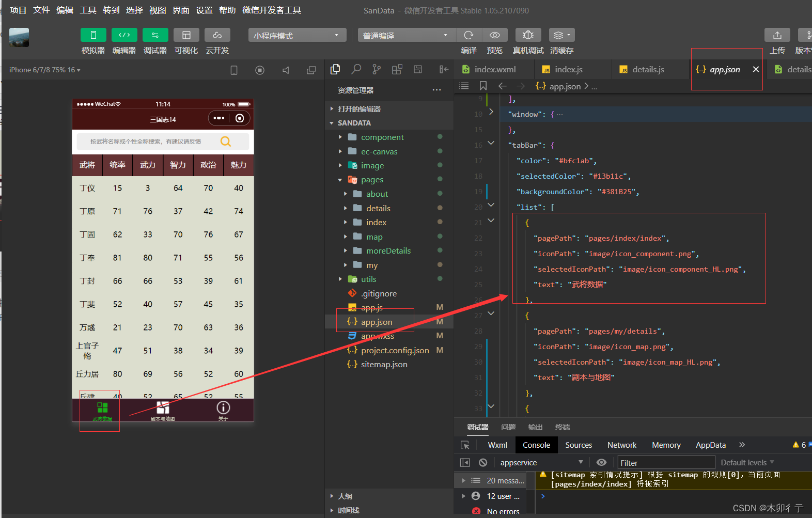Open the clear cache layers icon
The height and width of the screenshot is (518, 812).
561,35
